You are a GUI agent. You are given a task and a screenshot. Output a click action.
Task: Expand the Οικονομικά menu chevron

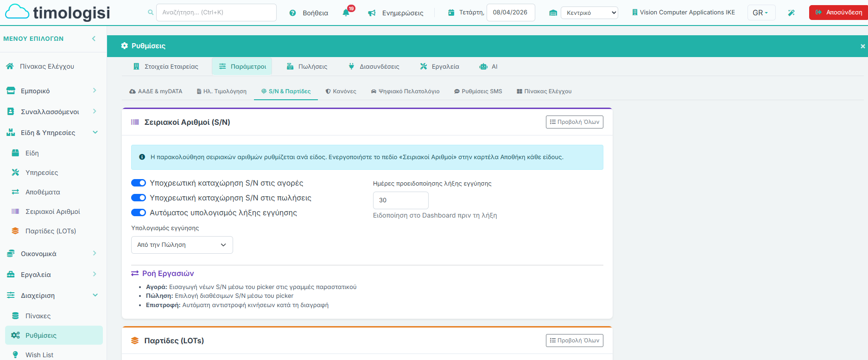pyautogui.click(x=95, y=253)
